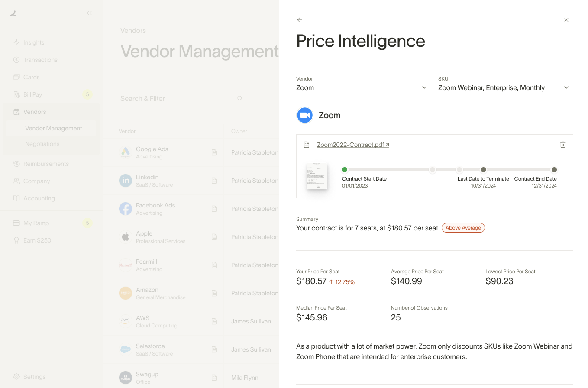
Task: Go to Negotiations in sidebar
Action: click(42, 144)
